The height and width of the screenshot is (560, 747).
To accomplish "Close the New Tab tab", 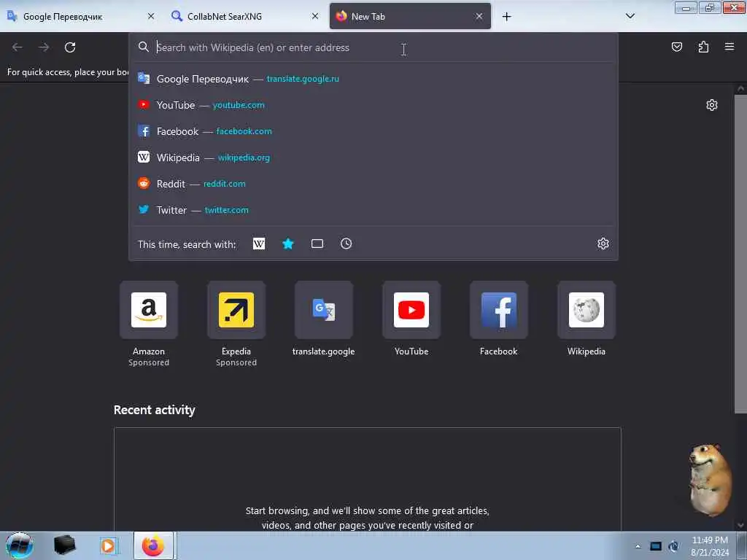I will (479, 16).
